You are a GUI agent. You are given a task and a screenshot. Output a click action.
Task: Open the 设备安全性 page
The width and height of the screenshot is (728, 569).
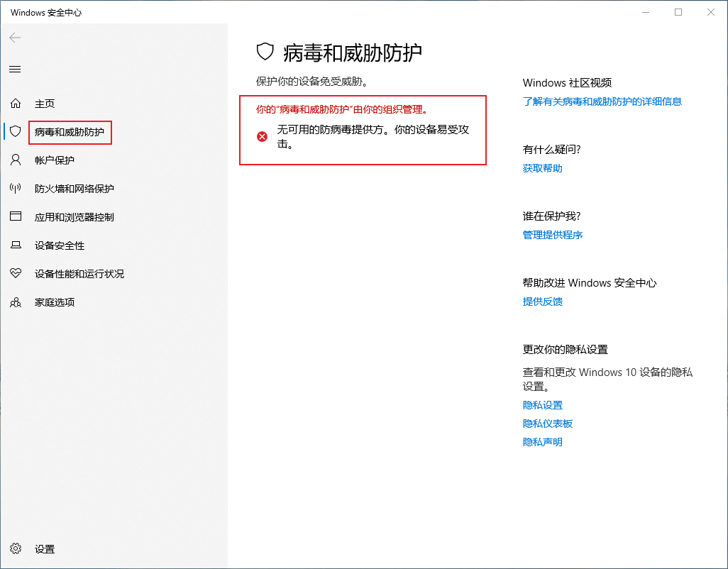click(x=114, y=245)
